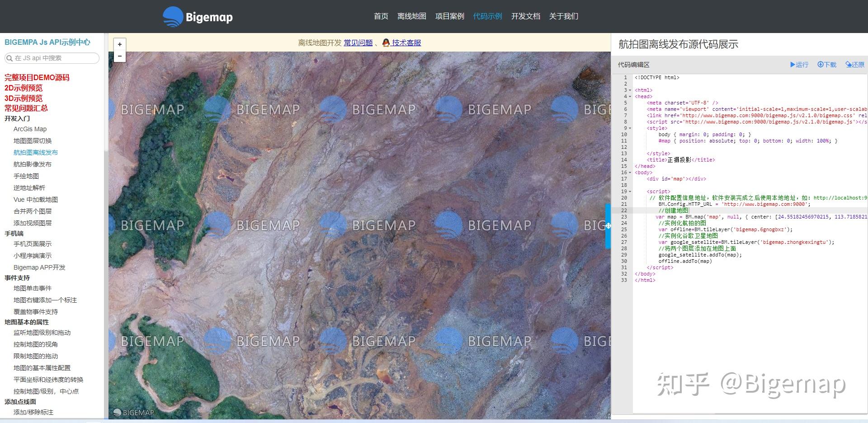Open 3D示例预览 link

24,98
